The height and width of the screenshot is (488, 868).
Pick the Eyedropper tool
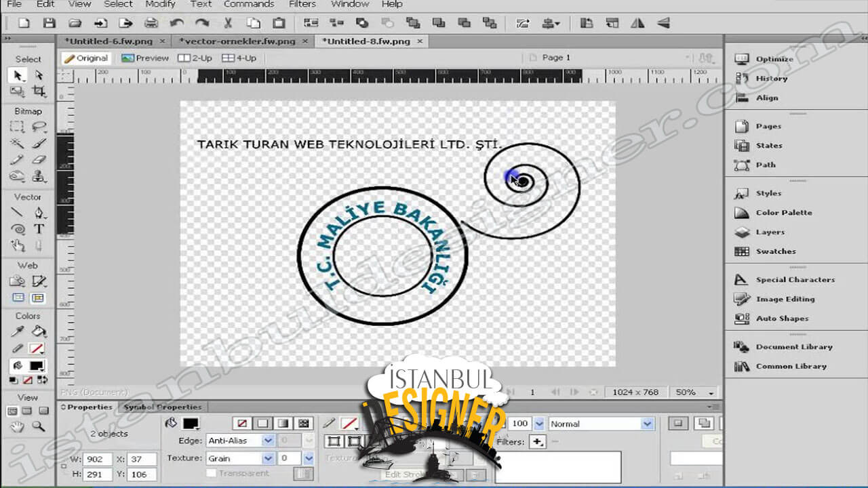click(x=18, y=331)
